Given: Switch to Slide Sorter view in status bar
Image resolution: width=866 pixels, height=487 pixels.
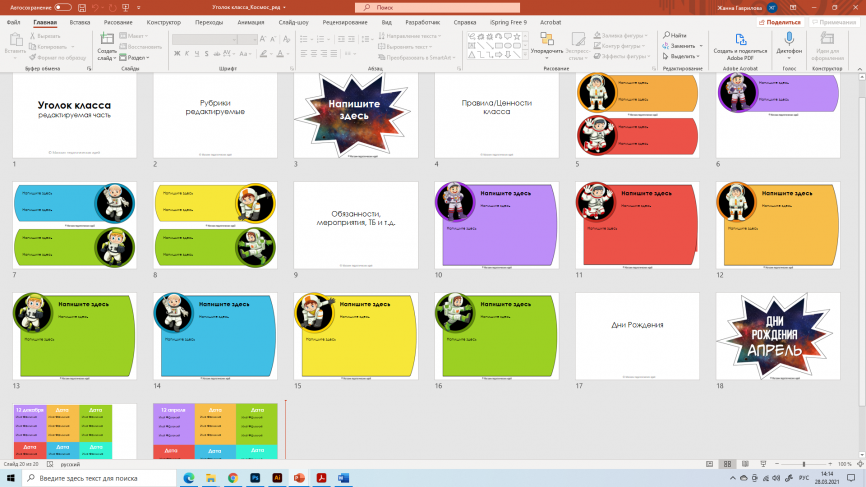Looking at the screenshot, I should click(725, 465).
